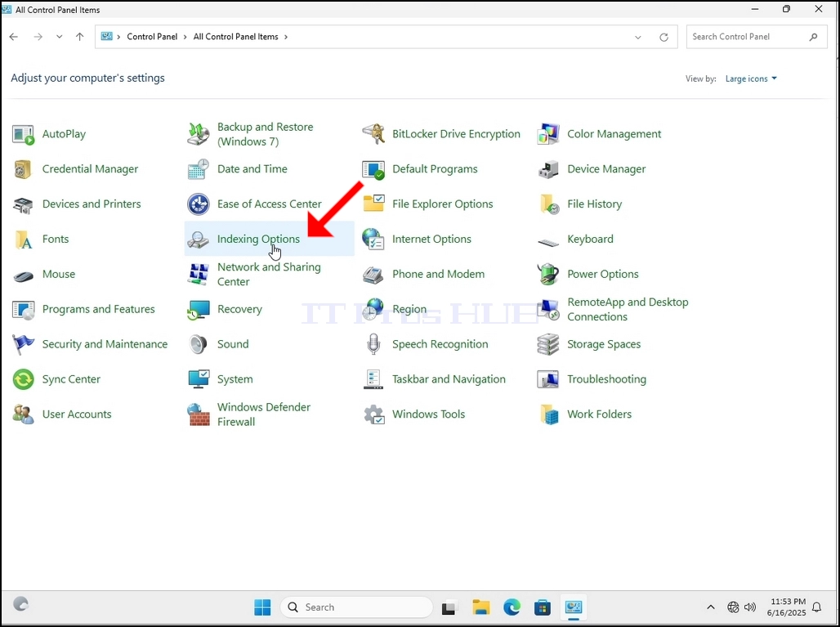840x627 pixels.
Task: Go back using the Back arrow
Action: click(x=14, y=37)
